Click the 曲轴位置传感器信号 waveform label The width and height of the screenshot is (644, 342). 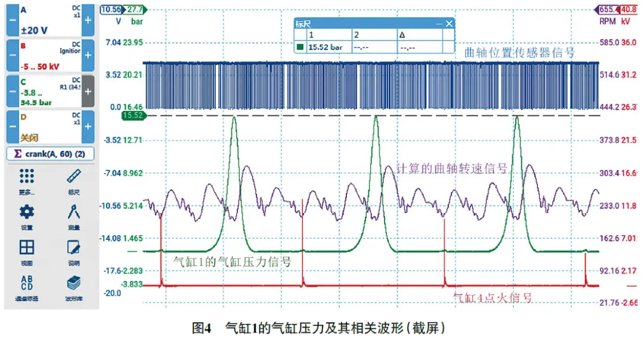(519, 53)
